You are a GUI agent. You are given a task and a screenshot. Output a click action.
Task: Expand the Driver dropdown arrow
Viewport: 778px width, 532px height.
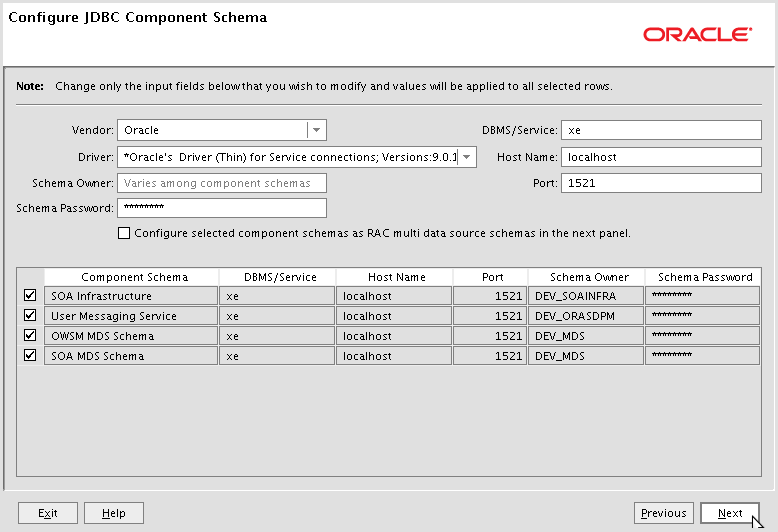click(x=466, y=157)
